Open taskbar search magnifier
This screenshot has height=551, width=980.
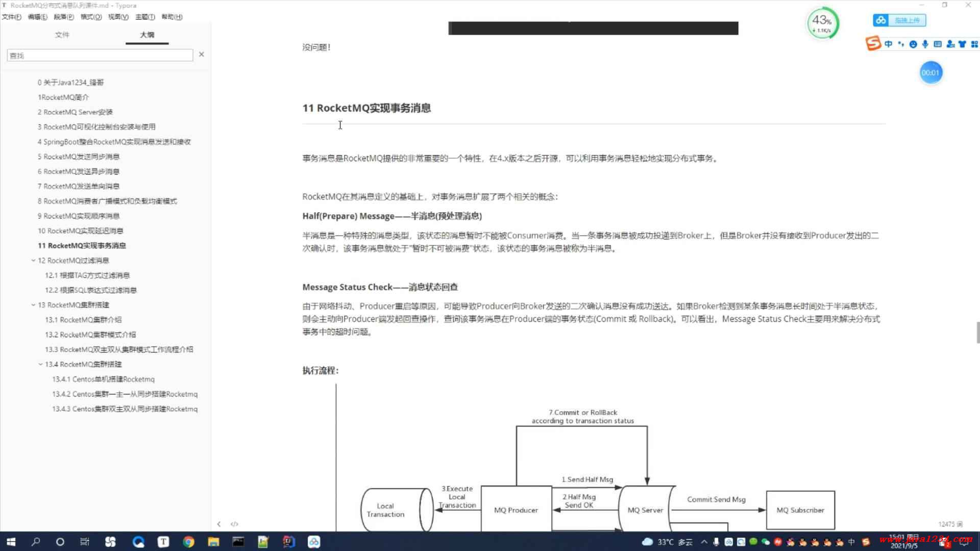tap(35, 542)
